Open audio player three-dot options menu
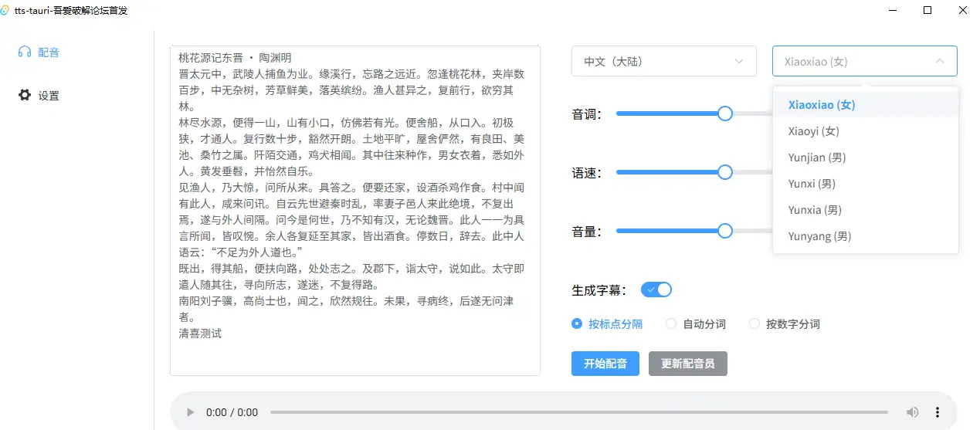The width and height of the screenshot is (980, 430). click(x=938, y=412)
